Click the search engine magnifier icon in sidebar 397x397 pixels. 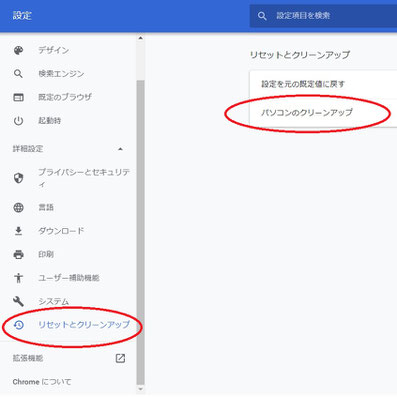pyautogui.click(x=18, y=74)
